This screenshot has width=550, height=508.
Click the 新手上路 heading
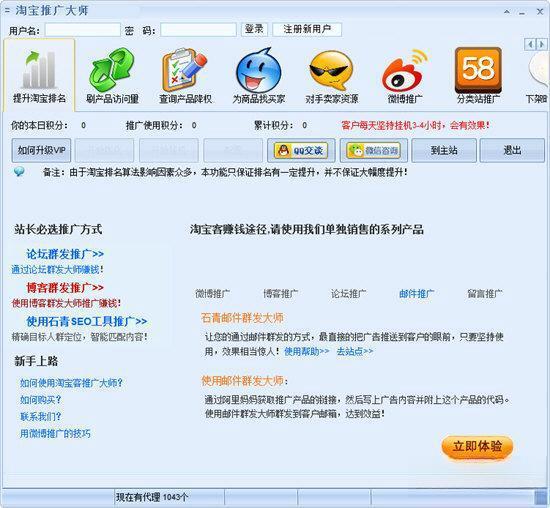[x=36, y=361]
